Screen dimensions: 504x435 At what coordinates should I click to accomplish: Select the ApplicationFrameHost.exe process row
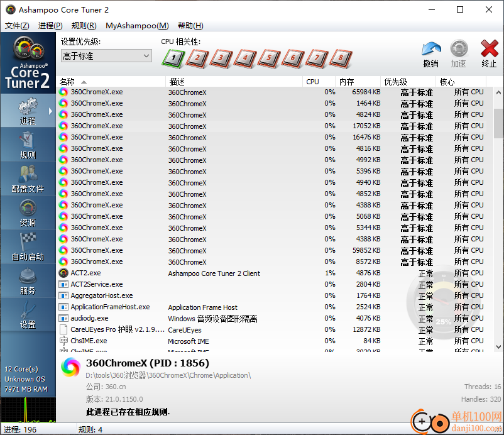(x=271, y=307)
